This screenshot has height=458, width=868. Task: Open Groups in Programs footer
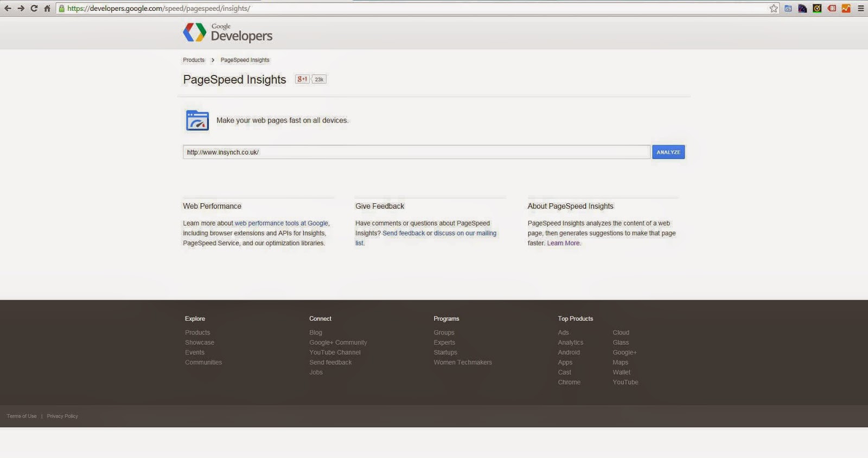(444, 333)
